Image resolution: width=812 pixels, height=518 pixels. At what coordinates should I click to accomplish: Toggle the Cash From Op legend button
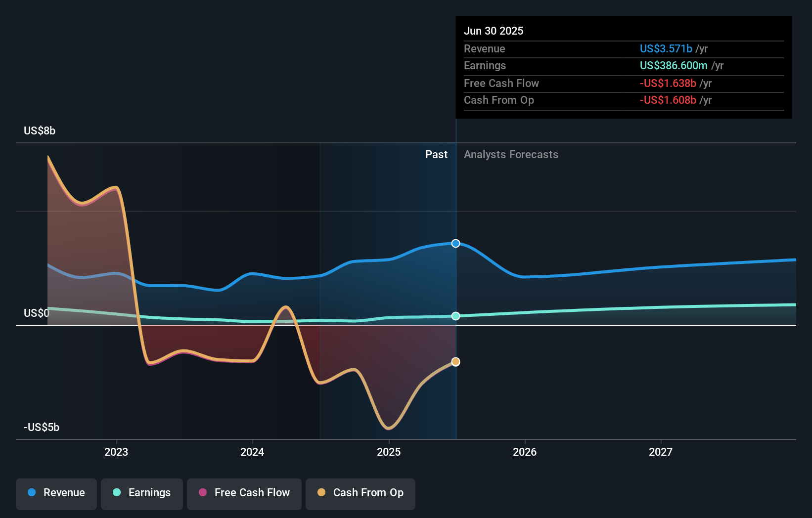click(x=361, y=494)
